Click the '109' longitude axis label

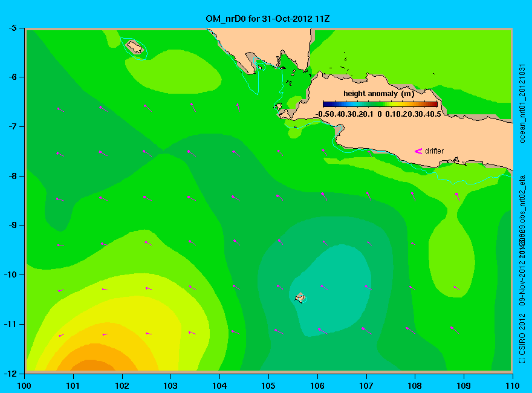[x=464, y=386]
